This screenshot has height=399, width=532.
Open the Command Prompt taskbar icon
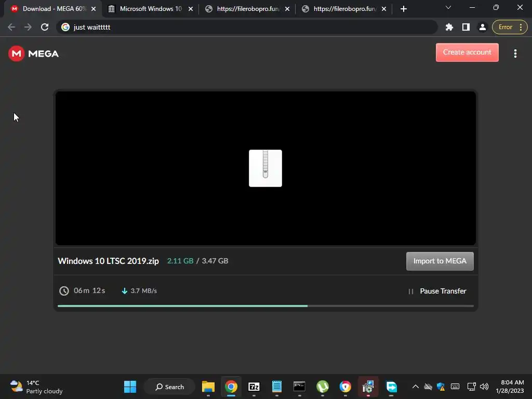pyautogui.click(x=299, y=387)
